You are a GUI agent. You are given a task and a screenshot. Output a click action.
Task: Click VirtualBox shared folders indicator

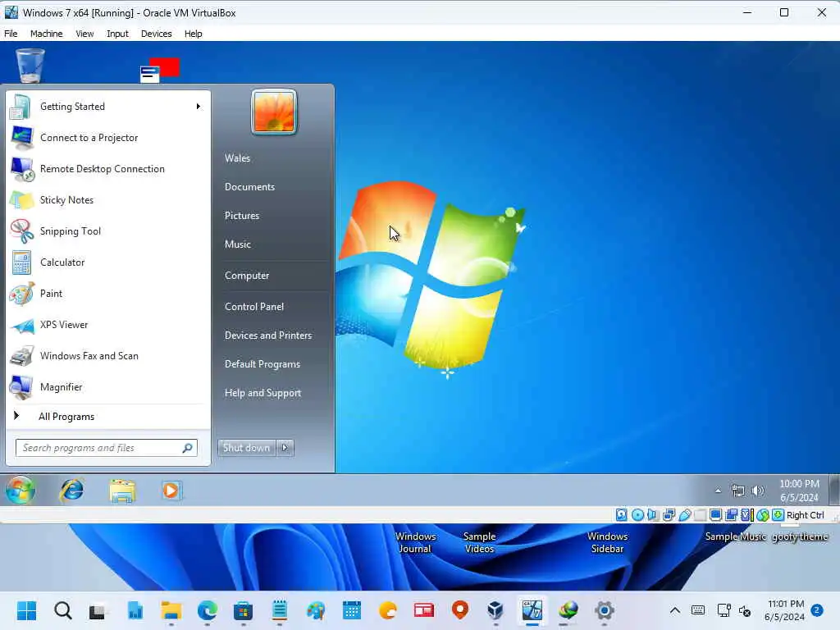pos(700,515)
